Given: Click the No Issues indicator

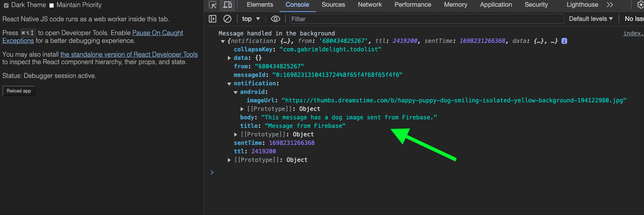Looking at the screenshot, I should click(x=634, y=19).
